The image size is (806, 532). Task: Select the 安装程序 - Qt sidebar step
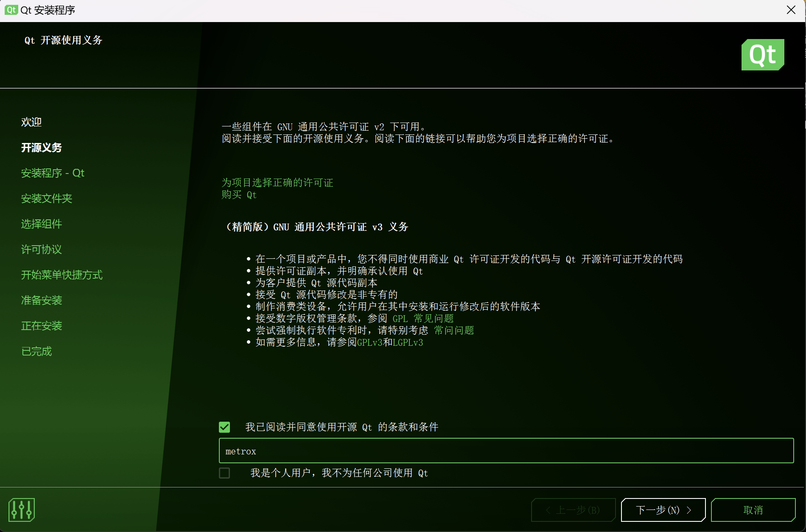(x=53, y=173)
